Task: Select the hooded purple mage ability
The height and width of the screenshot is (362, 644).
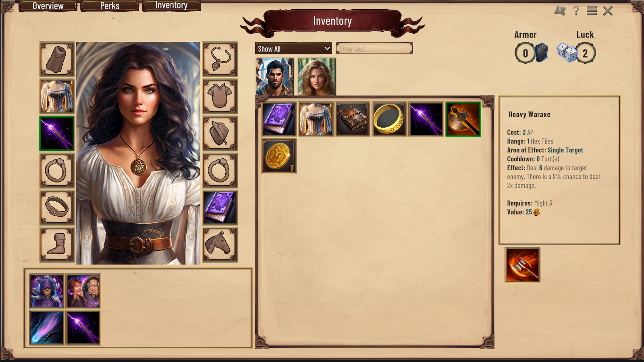Action: pos(47,292)
